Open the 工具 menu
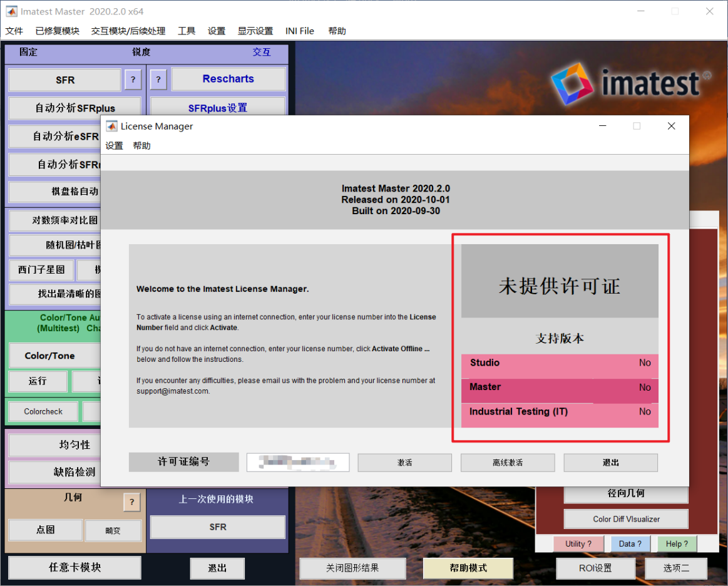 (x=187, y=31)
